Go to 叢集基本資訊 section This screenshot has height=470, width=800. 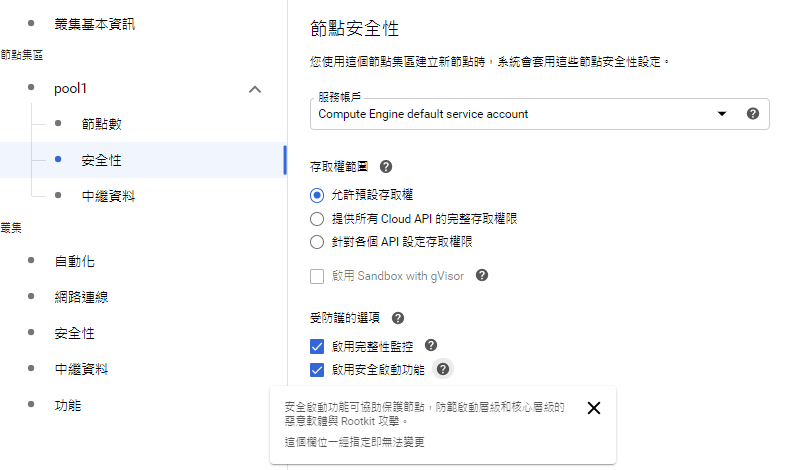click(x=94, y=24)
